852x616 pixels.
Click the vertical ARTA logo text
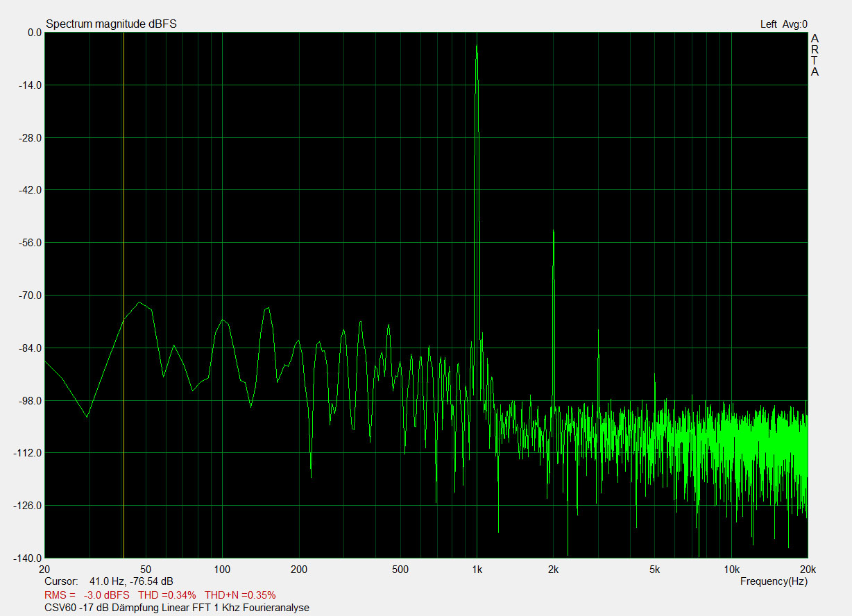(x=815, y=55)
